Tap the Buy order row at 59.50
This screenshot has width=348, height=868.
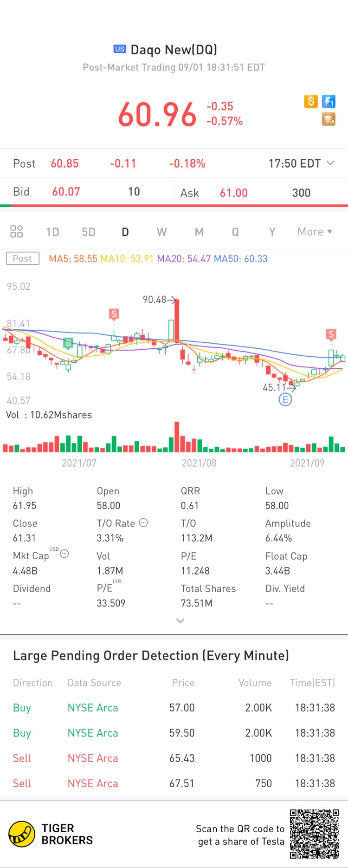coord(174,733)
